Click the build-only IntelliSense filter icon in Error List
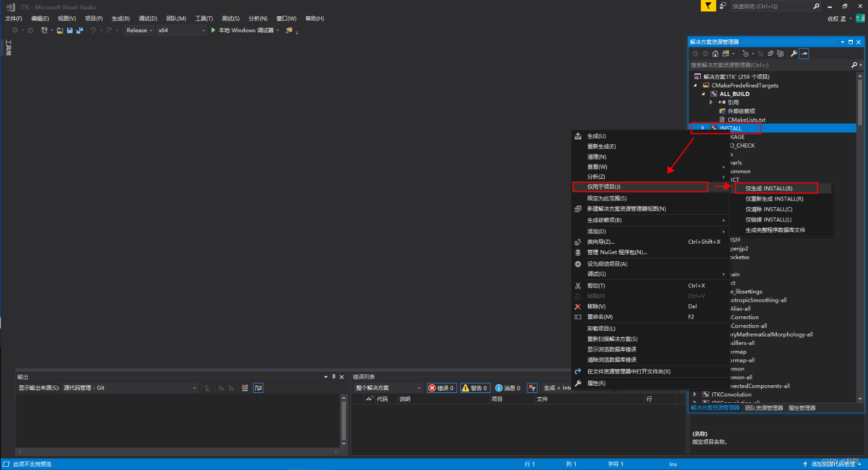The image size is (868, 470). coord(533,388)
